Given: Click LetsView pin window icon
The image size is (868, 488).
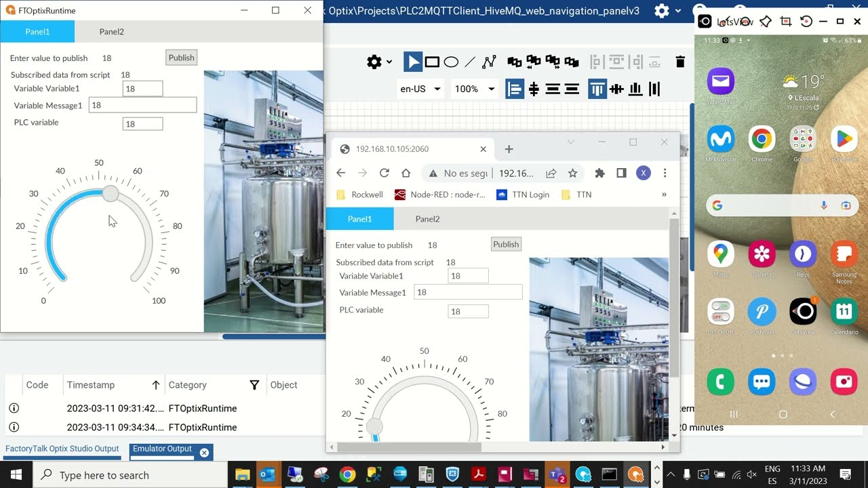Looking at the screenshot, I should coord(766,22).
